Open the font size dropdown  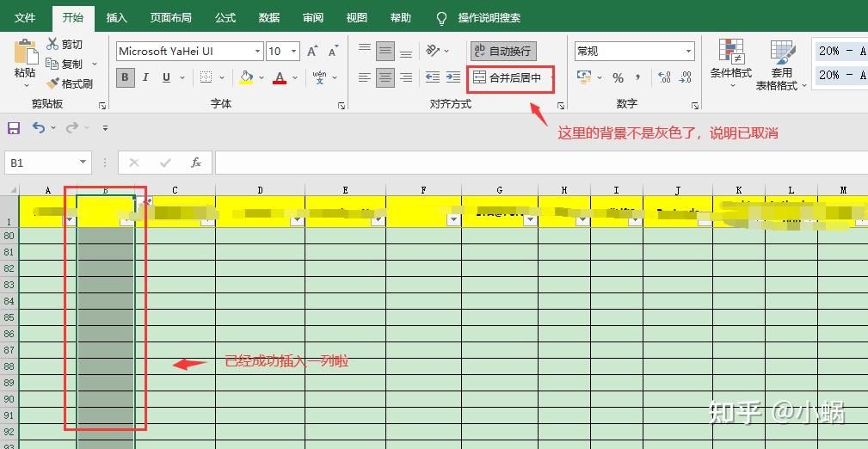tap(294, 52)
